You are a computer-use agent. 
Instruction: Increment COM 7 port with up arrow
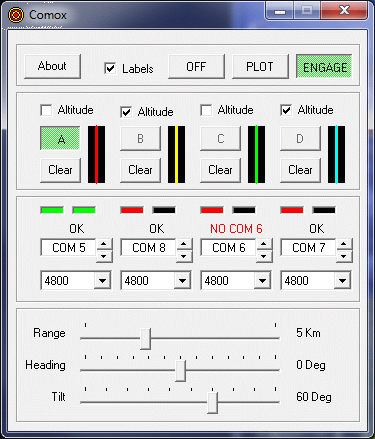coord(344,244)
